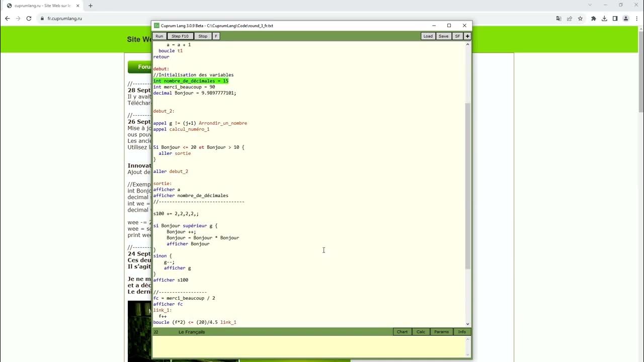Select the cuprumlang.ru browser tab
644x362 pixels.
point(43,6)
